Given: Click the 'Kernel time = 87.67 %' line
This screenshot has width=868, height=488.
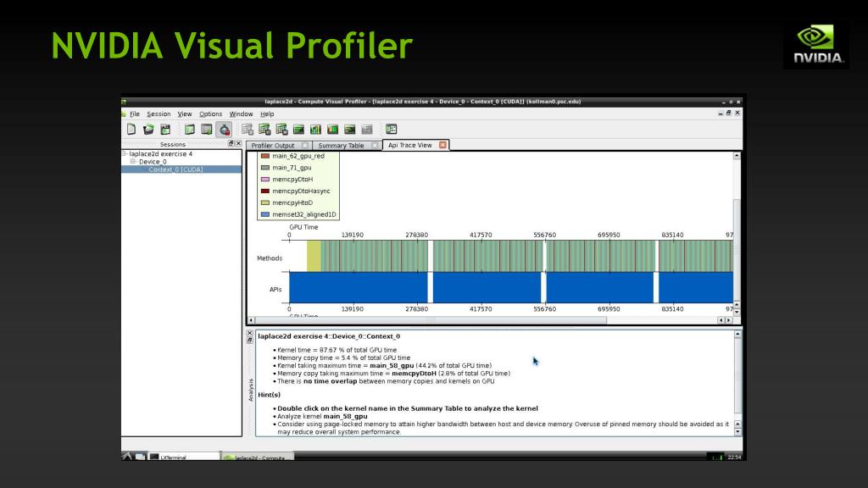Looking at the screenshot, I should (337, 350).
